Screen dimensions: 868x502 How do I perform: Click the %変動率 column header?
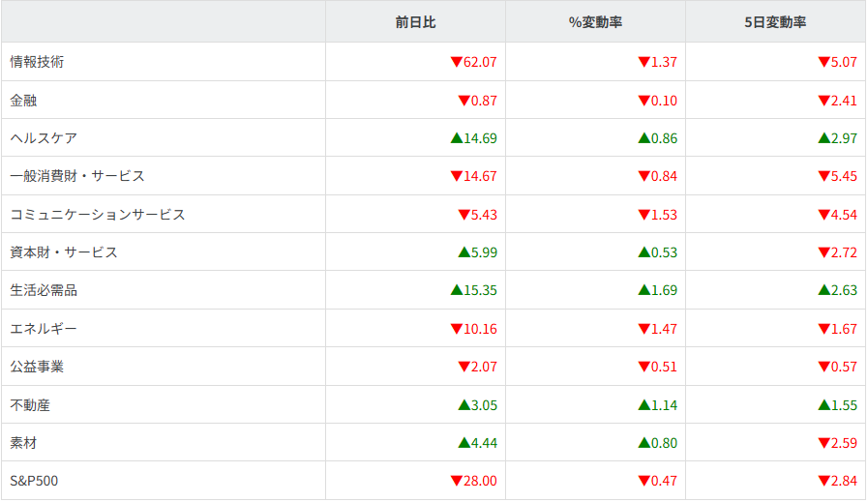(x=595, y=22)
